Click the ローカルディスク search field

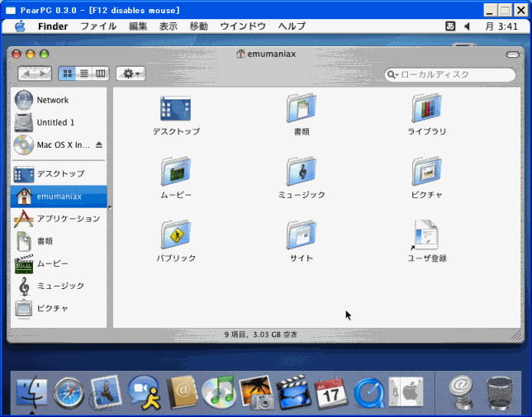454,75
